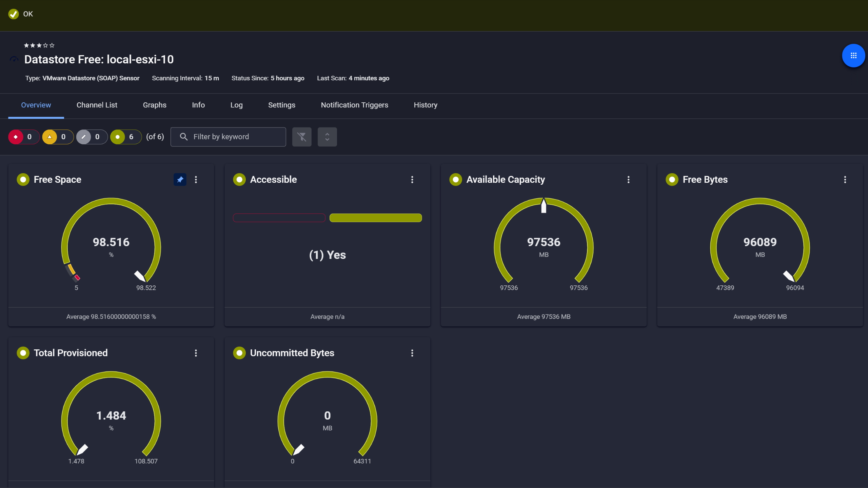The image size is (868, 488).
Task: Click the Total Provisioned gauge value 1.484
Action: (x=111, y=415)
